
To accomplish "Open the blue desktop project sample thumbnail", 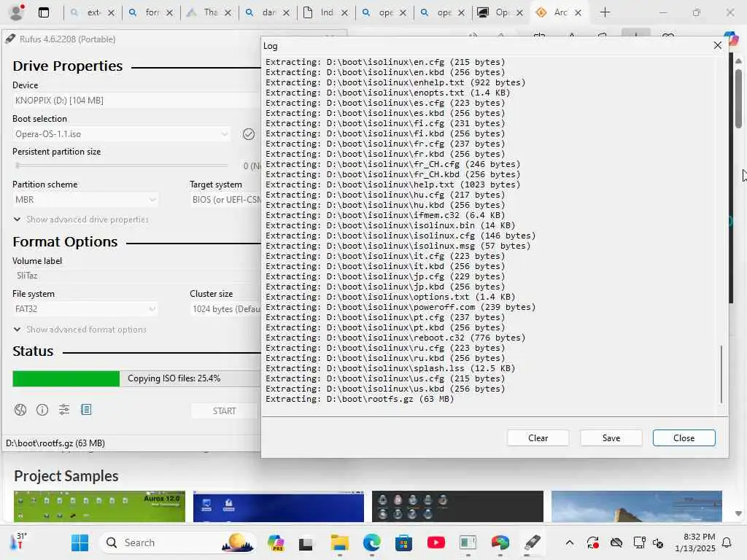I will (279, 507).
